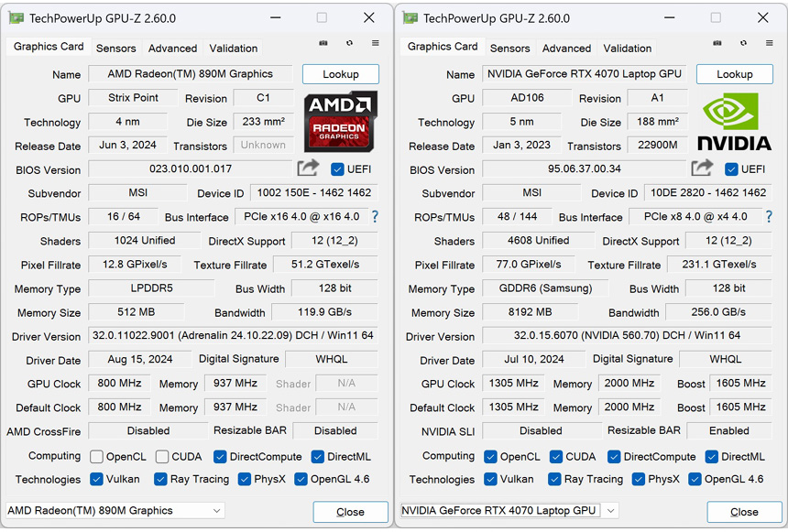
Task: Click BIOS export share icon in AMD window
Action: click(308, 168)
